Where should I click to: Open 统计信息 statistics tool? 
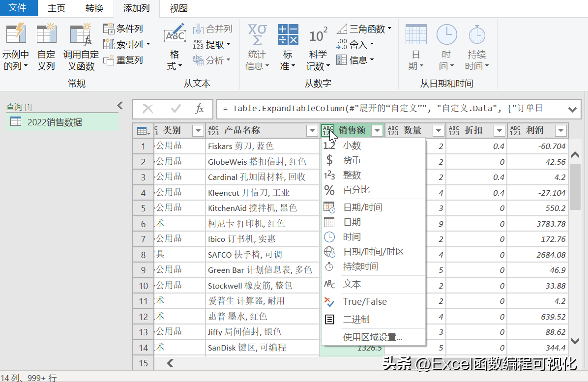tap(257, 47)
